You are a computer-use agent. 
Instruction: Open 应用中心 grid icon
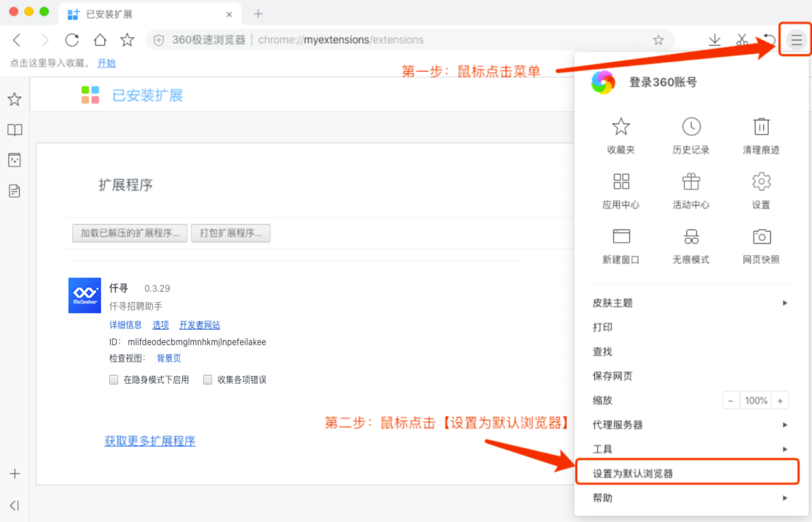click(621, 191)
